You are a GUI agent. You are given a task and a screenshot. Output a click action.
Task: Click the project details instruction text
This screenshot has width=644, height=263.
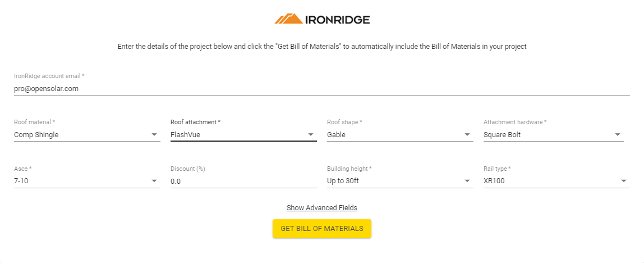(x=322, y=47)
